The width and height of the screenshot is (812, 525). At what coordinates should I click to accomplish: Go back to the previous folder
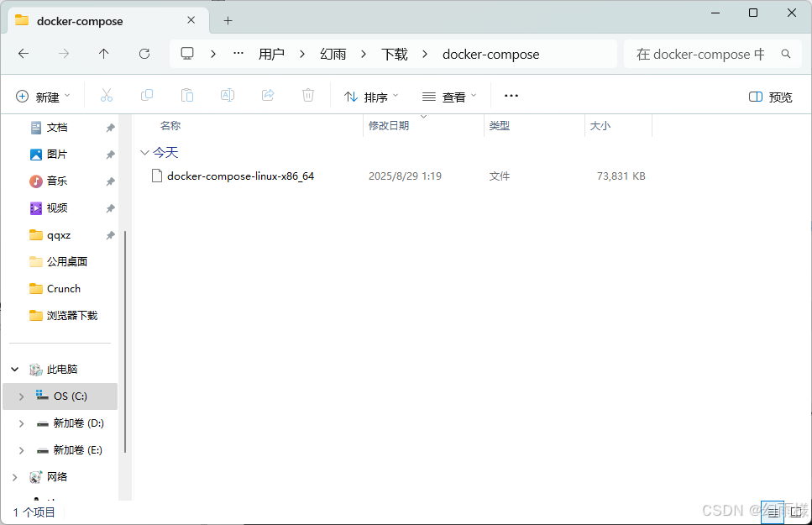pyautogui.click(x=24, y=54)
